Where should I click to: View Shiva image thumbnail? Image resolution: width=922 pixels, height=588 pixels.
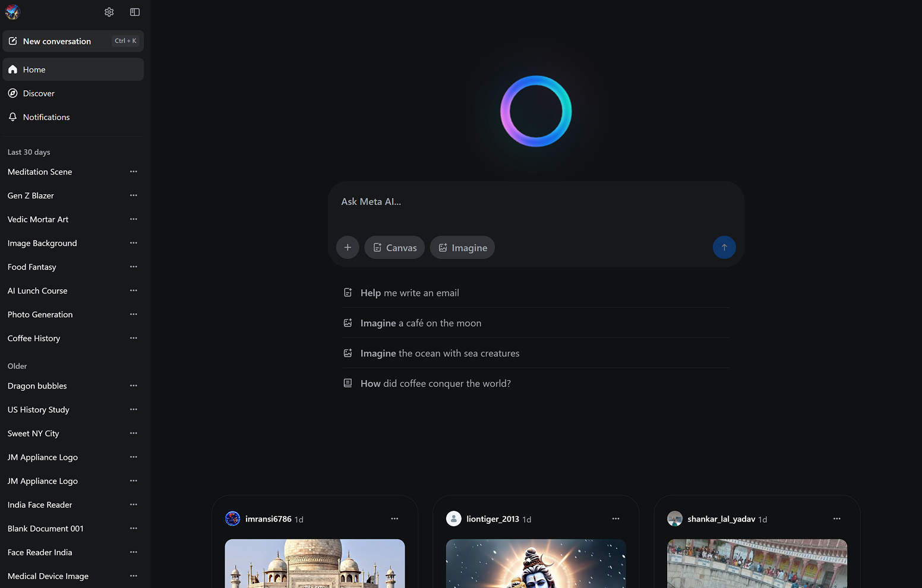[536, 564]
